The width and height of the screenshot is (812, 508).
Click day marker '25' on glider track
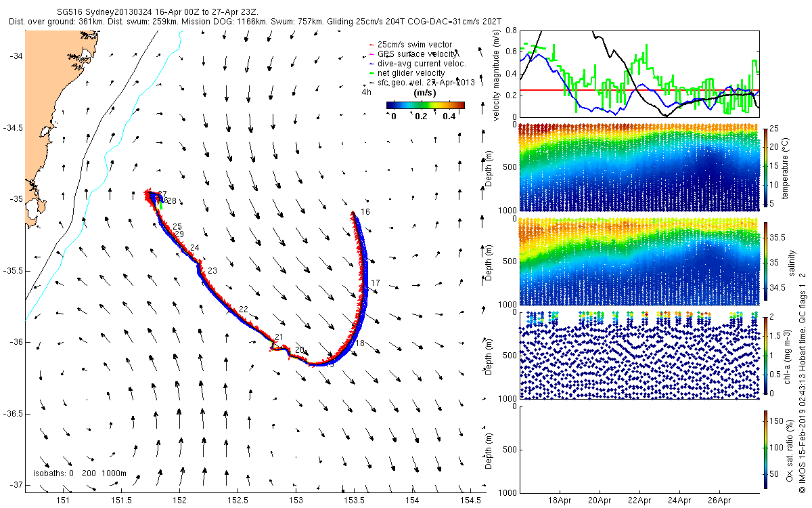(177, 226)
